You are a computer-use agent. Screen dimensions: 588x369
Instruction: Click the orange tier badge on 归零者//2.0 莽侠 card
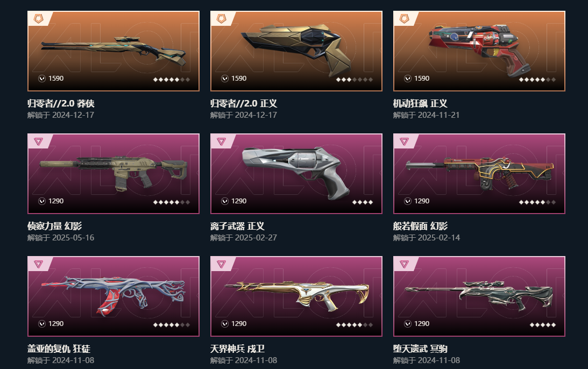coord(38,18)
